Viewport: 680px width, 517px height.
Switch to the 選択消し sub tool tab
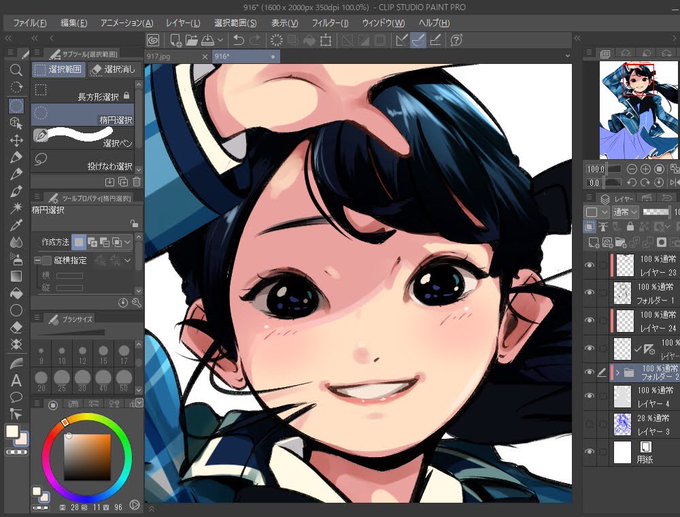coord(114,69)
